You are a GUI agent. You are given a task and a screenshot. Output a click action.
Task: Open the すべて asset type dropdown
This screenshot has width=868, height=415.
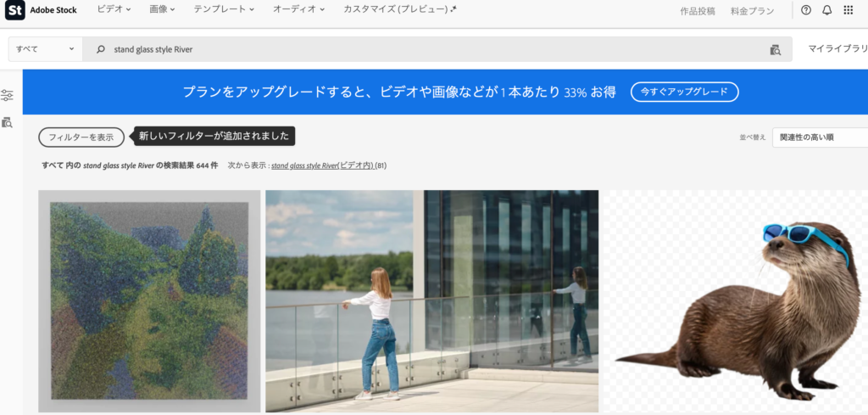click(x=46, y=49)
